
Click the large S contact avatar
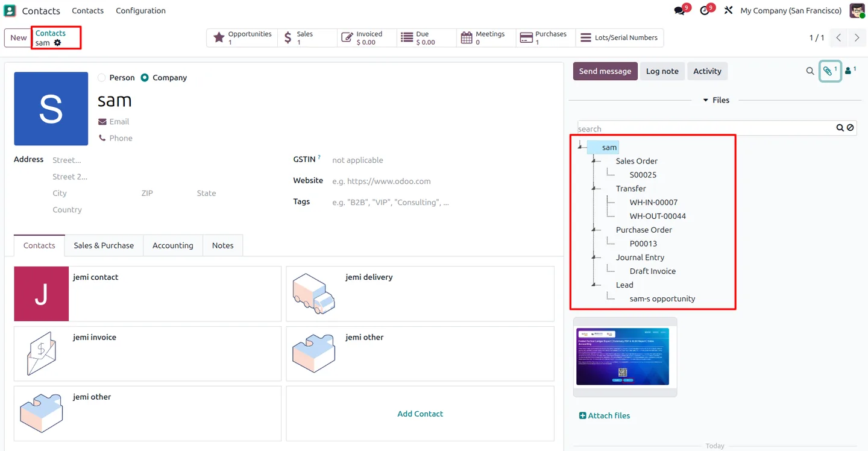pos(51,109)
